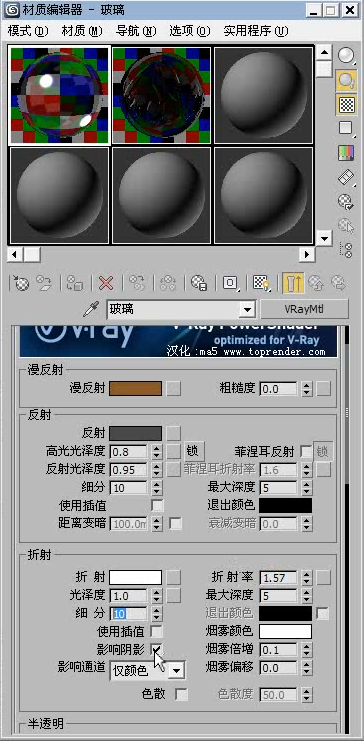Click the Make Material Copy icon
This screenshot has width=364, height=741.
point(137,283)
